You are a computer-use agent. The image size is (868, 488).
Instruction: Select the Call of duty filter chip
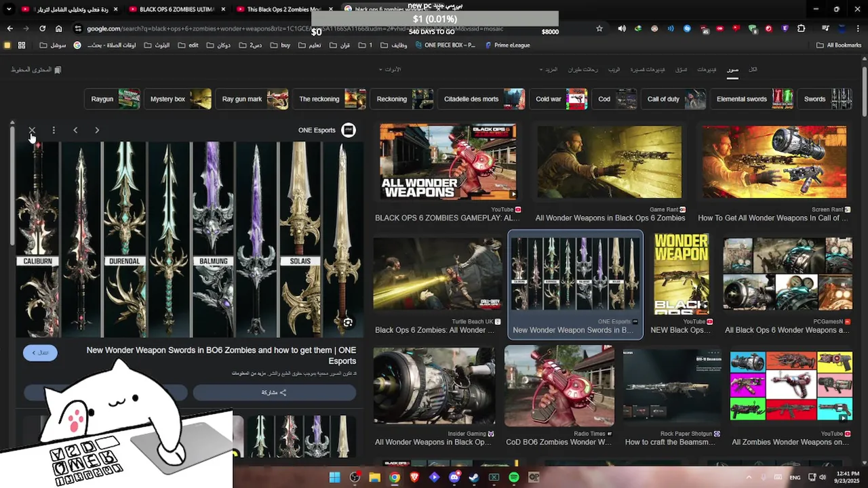(x=674, y=99)
